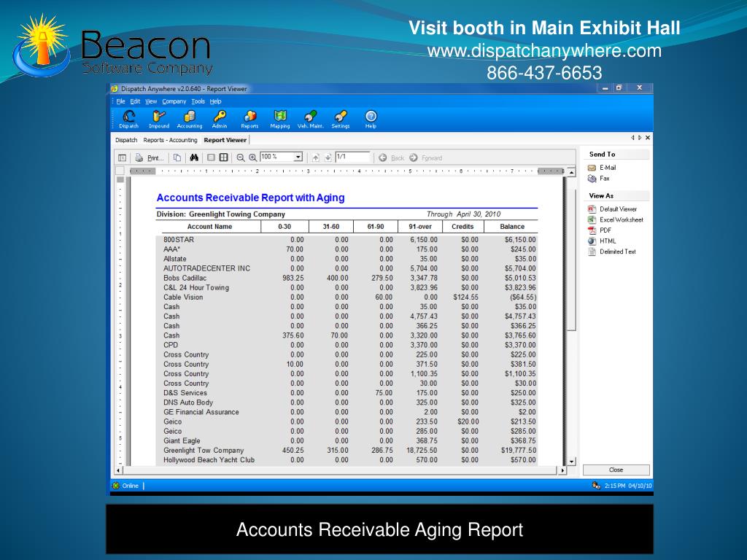Click the 800STAR account name
This screenshot has height=560, width=747.
point(179,239)
